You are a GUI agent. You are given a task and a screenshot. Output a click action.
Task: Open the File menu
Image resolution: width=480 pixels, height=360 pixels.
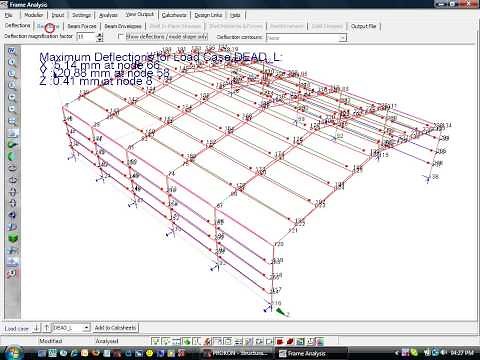coord(9,15)
